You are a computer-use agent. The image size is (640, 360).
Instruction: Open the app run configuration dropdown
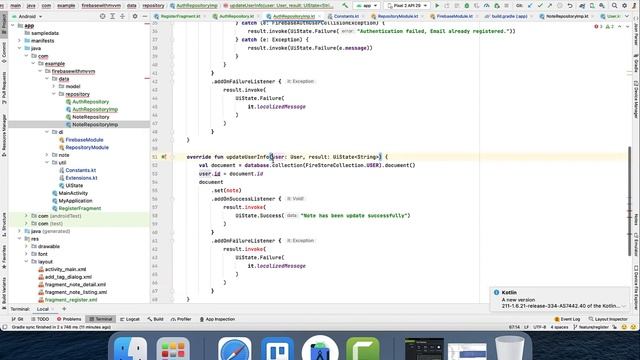pos(367,6)
